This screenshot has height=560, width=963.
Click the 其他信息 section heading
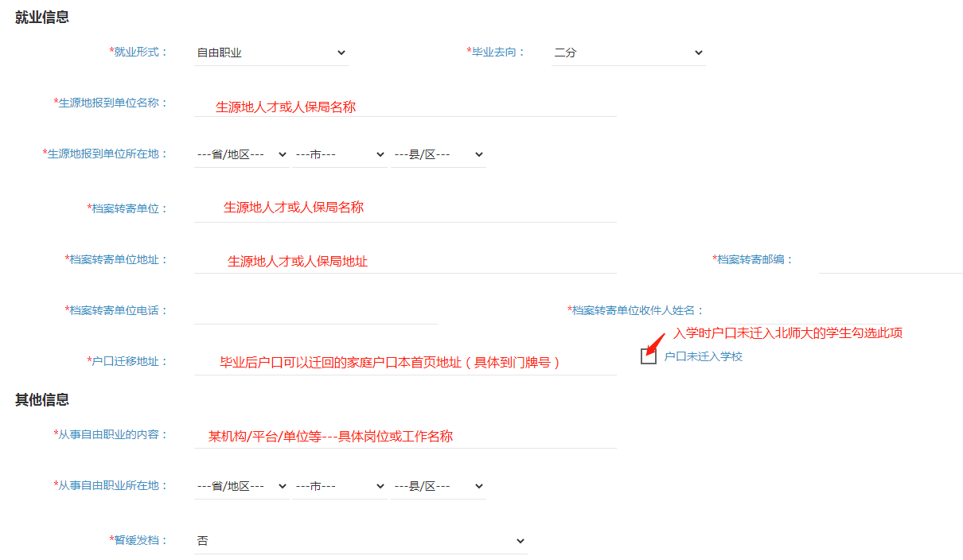[x=42, y=399]
